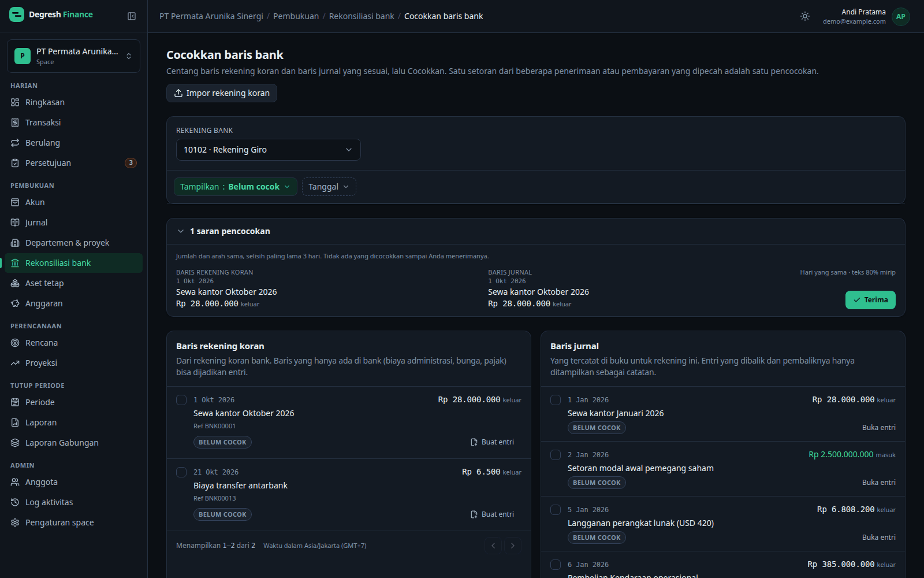
Task: Open the Tampilkan: Belum cocok filter
Action: tap(235, 187)
